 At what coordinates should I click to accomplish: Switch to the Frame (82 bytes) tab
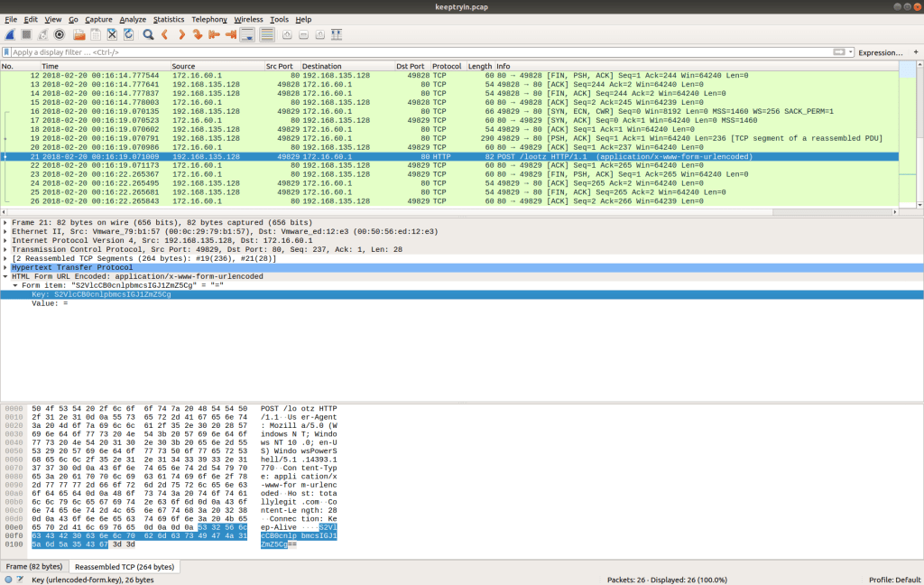[x=34, y=566]
